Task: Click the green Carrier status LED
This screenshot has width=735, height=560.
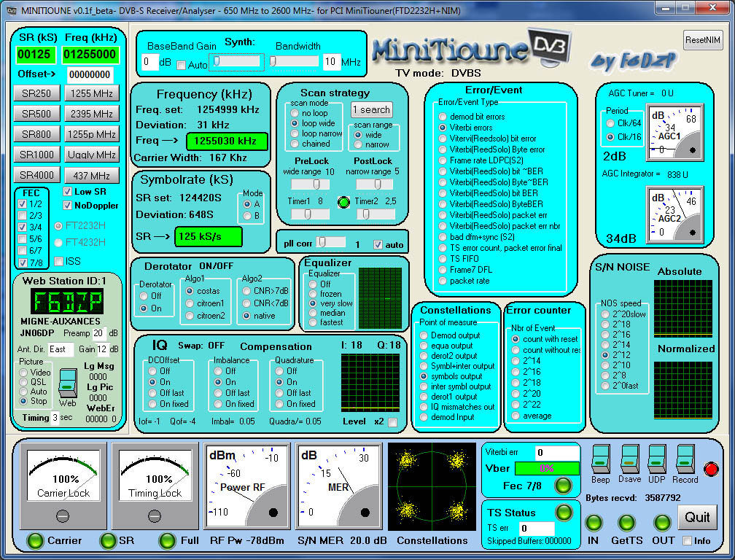Action: (x=34, y=540)
